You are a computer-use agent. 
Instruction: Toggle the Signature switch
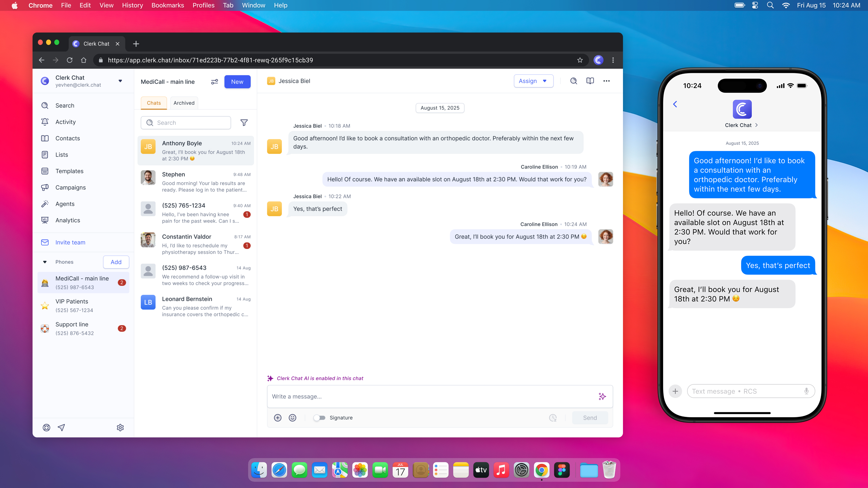[319, 418]
